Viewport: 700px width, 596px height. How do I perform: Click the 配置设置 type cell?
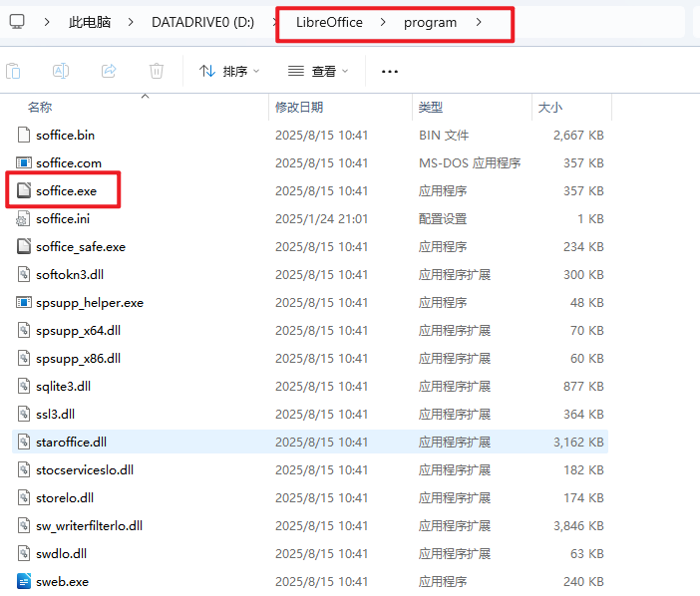click(443, 219)
